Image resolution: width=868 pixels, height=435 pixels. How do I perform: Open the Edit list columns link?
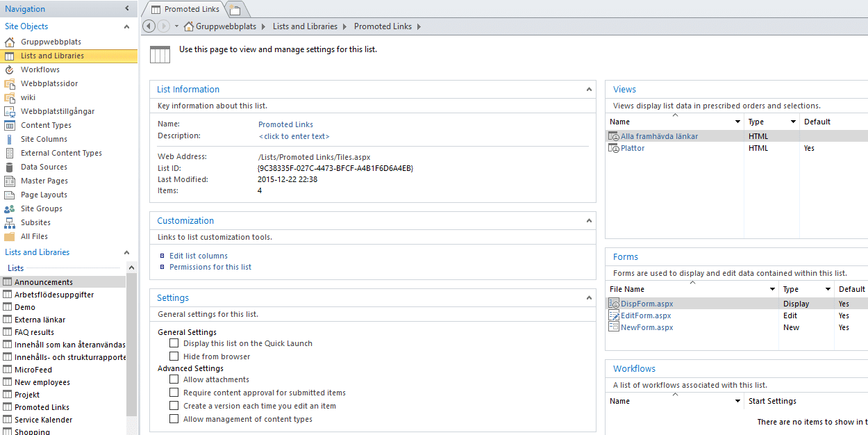click(199, 256)
